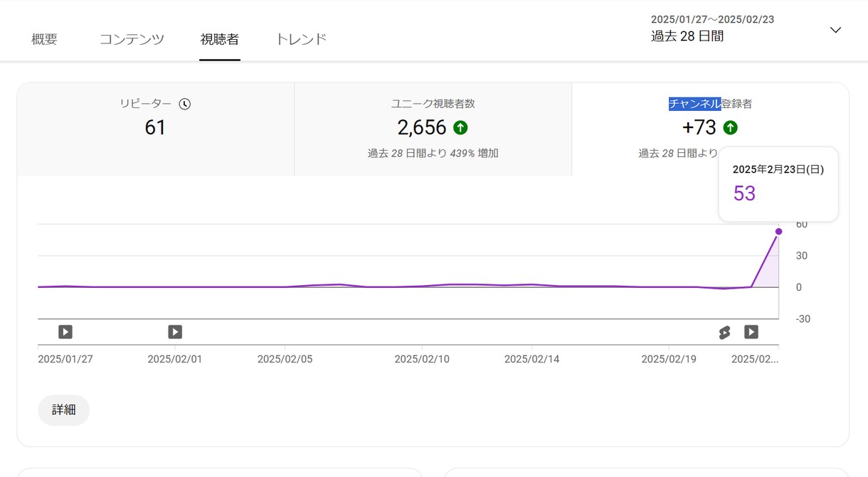Click the 2,656 unique viewers value
868x477 pixels.
[x=422, y=128]
